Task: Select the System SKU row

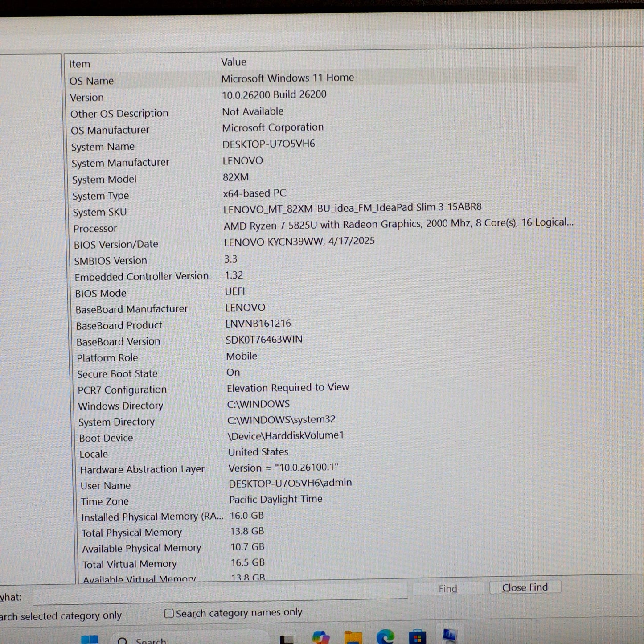Action: click(99, 213)
